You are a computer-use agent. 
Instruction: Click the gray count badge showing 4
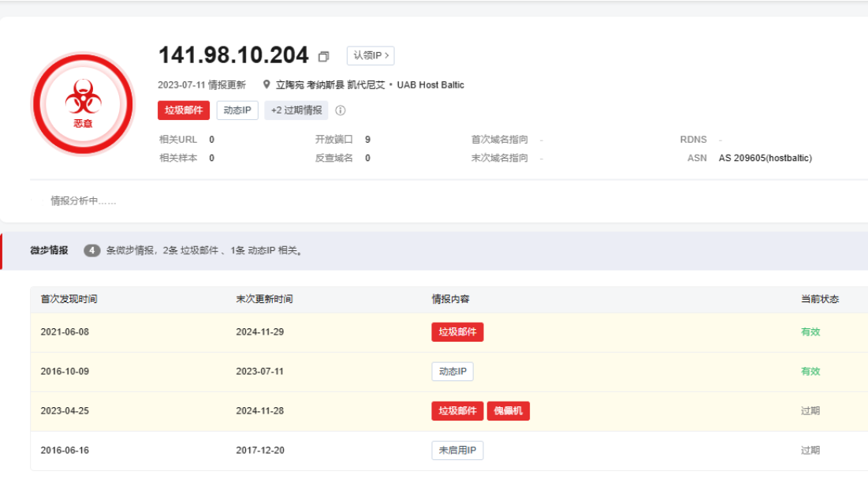92,250
